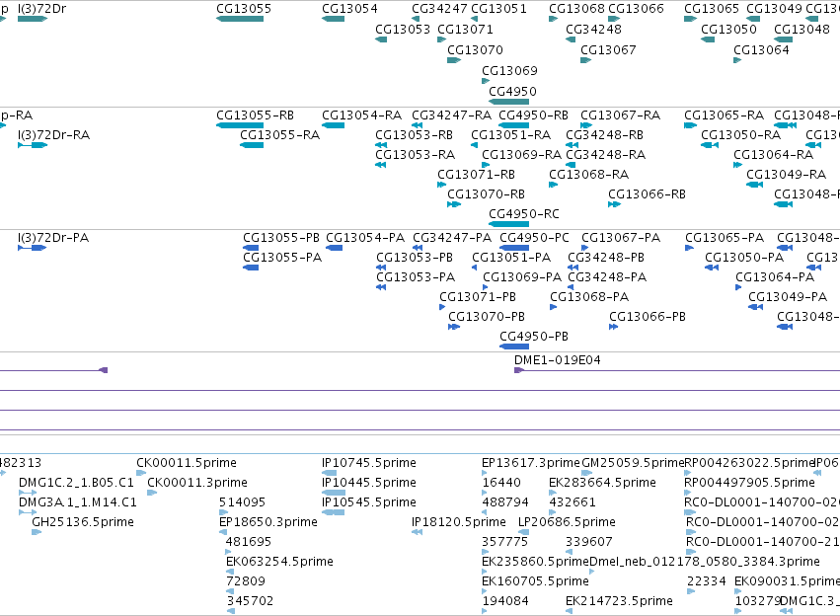The width and height of the screenshot is (840, 616).
Task: Open EST GM25059.5prime
Action: click(587, 473)
